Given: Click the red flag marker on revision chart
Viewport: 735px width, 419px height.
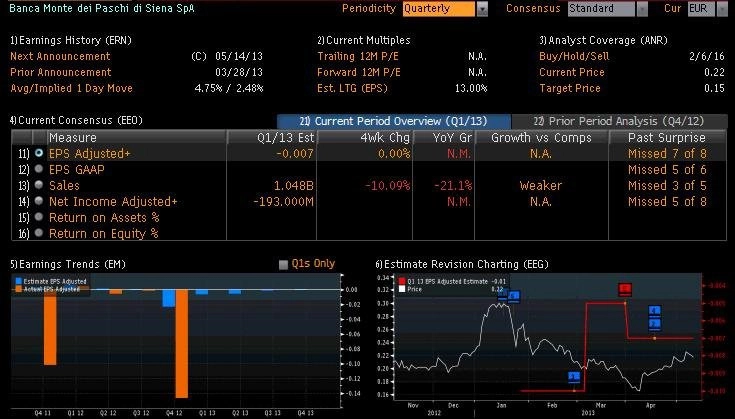Looking at the screenshot, I should tap(625, 289).
